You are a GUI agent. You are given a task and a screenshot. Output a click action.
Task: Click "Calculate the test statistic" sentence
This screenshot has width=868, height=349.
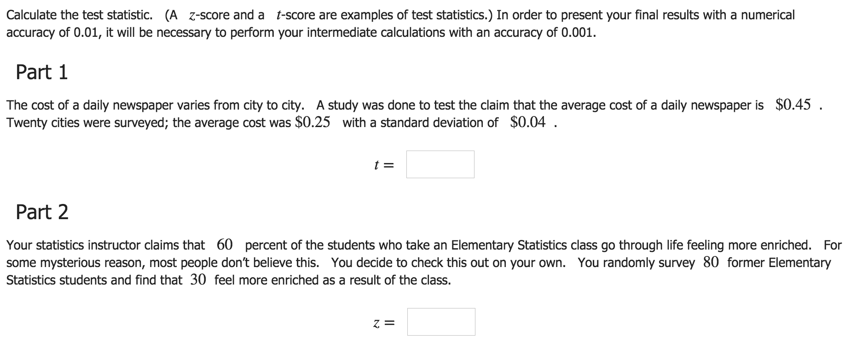(x=79, y=15)
